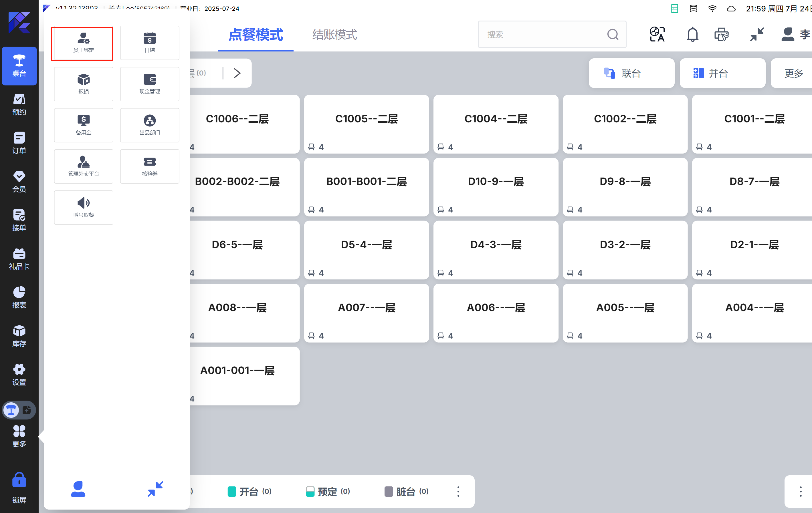The height and width of the screenshot is (513, 812).
Task: Click the shrink arrows icon in header
Action: 757,34
